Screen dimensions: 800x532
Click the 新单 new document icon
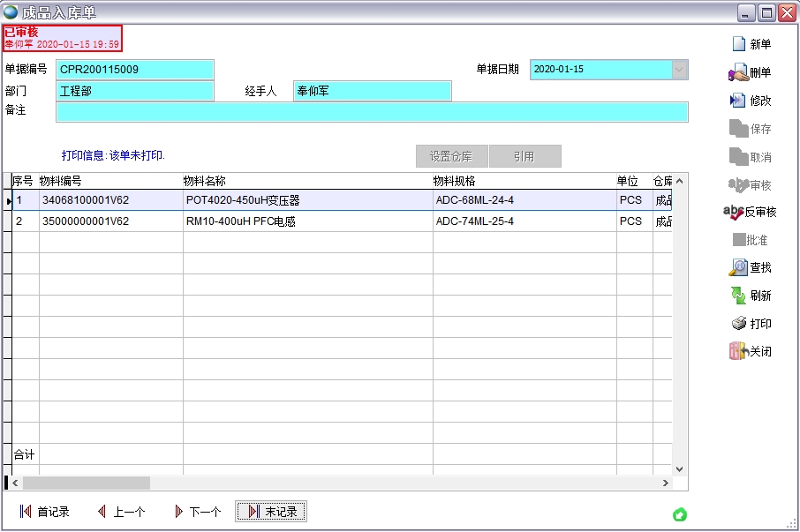pyautogui.click(x=739, y=44)
